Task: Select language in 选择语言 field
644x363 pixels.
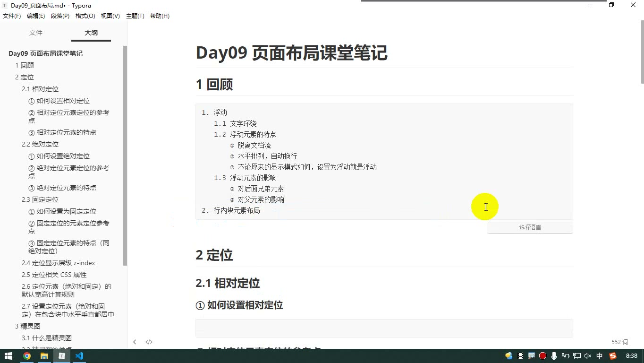Action: 530,227
